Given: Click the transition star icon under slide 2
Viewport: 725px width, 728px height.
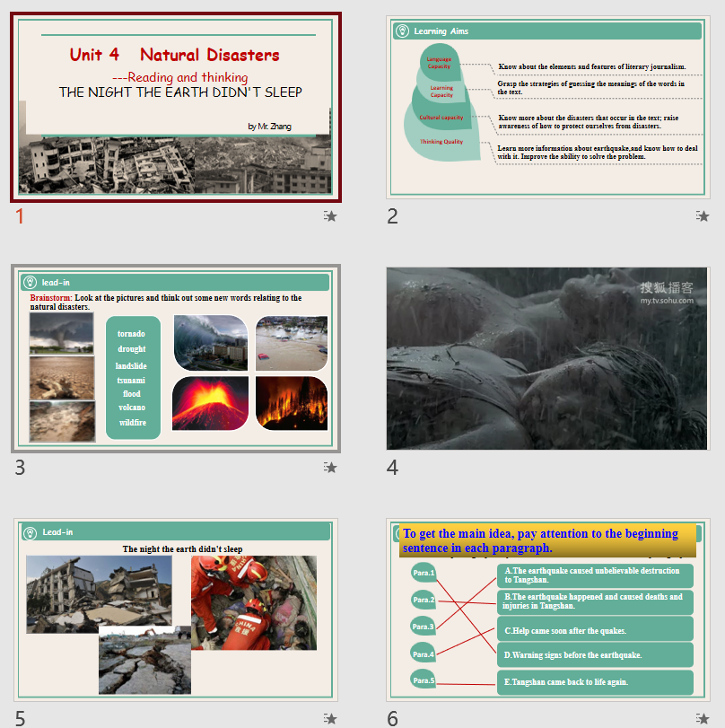Looking at the screenshot, I should click(703, 216).
